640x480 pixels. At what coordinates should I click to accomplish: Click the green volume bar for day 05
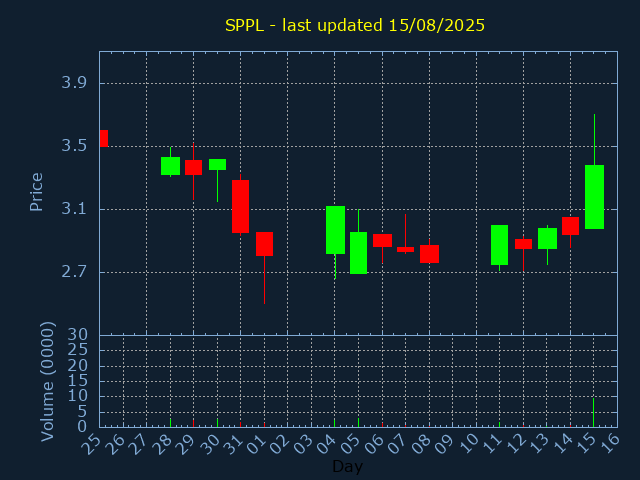(358, 422)
